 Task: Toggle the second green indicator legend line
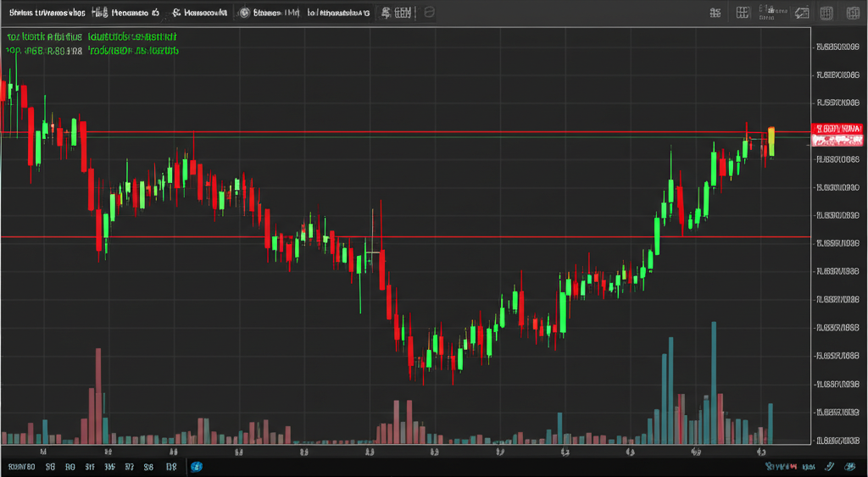(92, 51)
